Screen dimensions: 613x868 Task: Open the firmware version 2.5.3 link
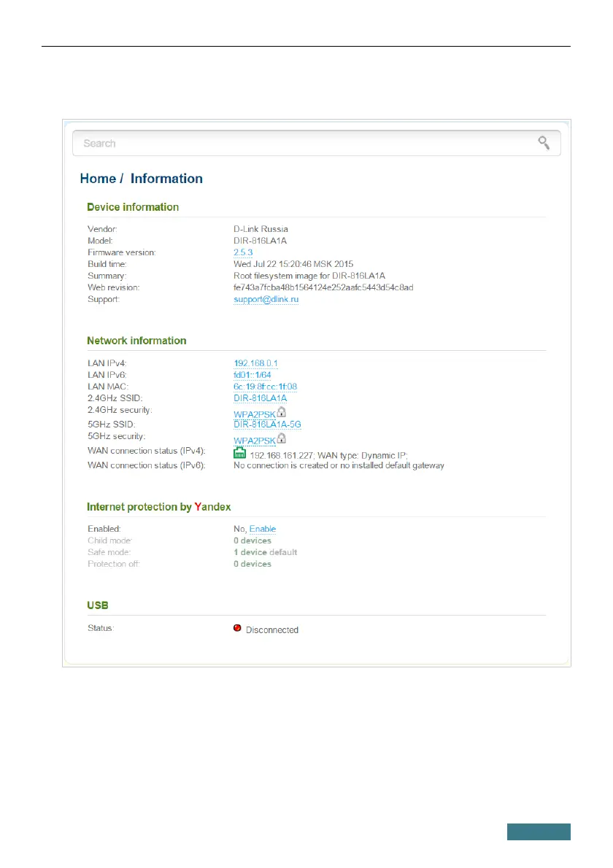click(243, 252)
